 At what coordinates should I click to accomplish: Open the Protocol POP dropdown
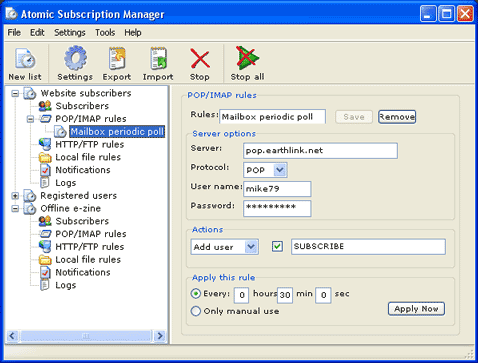pos(280,170)
